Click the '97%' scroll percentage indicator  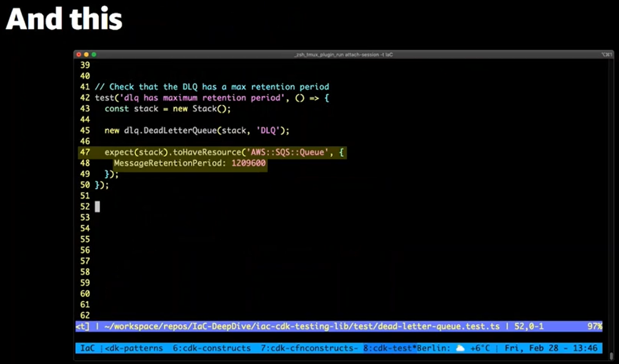[x=594, y=326]
